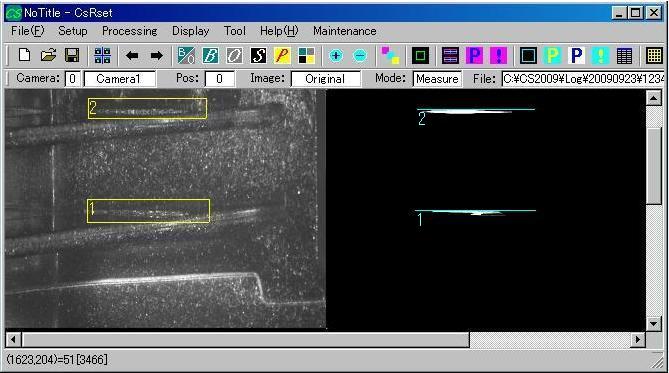Screen dimensions: 669x373
Task: Open a file with the folder icon
Action: pos(49,55)
